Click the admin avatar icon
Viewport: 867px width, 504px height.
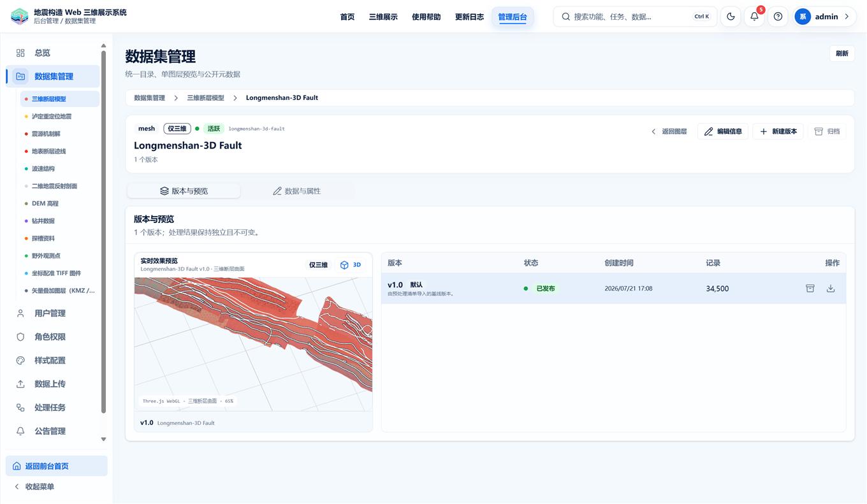(803, 17)
